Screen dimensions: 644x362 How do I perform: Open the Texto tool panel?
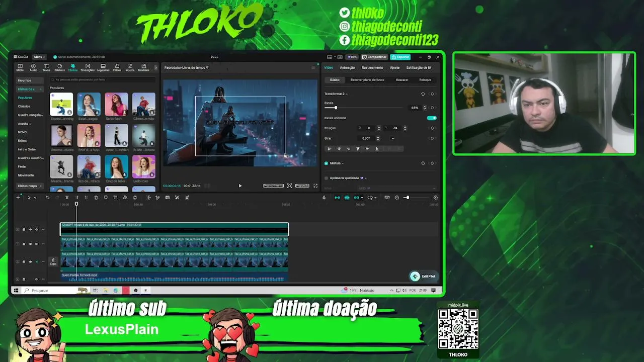[x=46, y=67]
